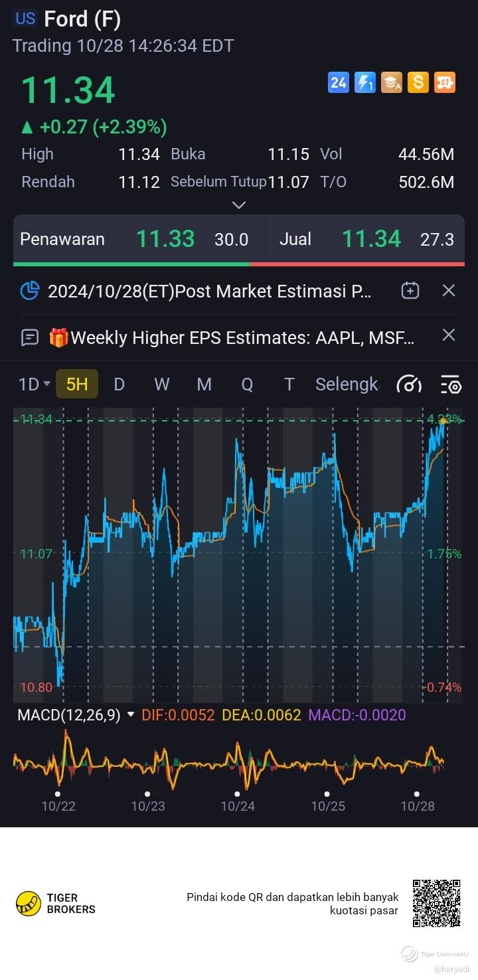Tap the 1.75% axis label
This screenshot has height=980, width=478.
[444, 553]
